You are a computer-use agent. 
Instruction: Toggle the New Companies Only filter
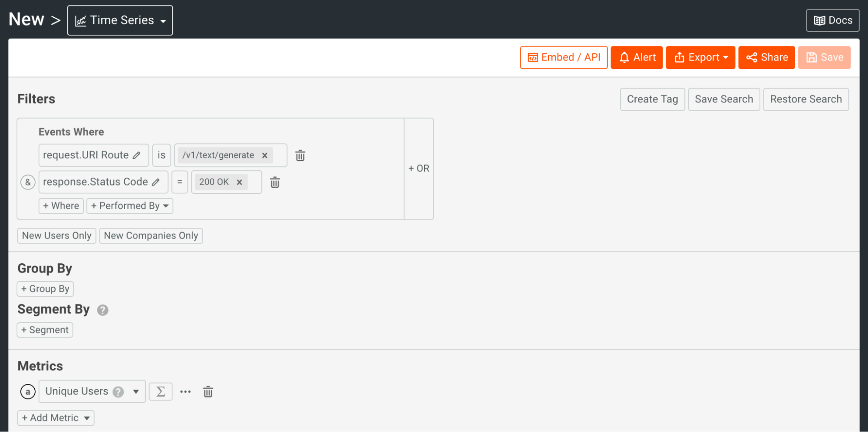tap(151, 236)
